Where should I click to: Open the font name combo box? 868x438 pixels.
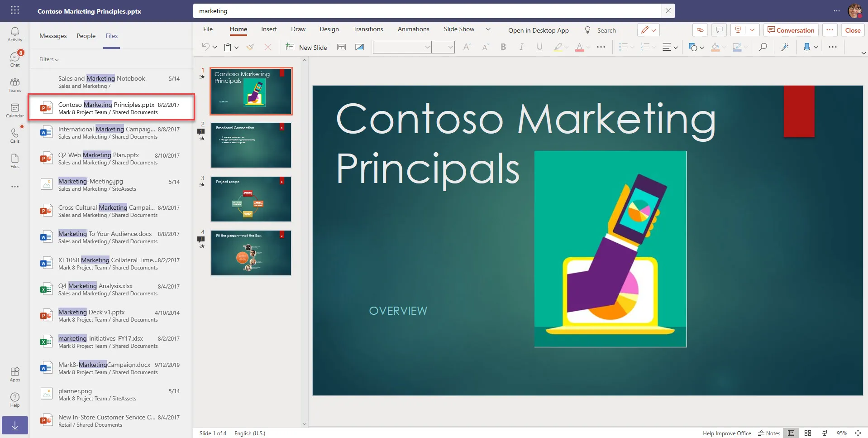pyautogui.click(x=402, y=47)
